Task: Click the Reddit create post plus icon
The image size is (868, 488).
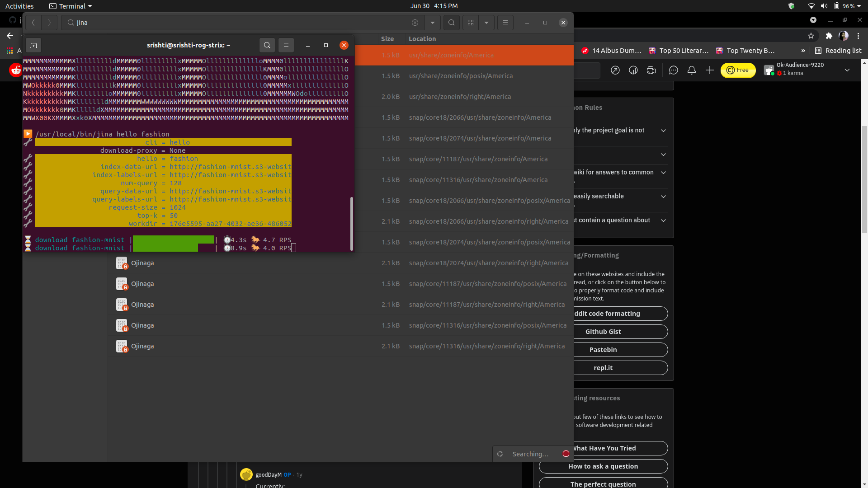Action: click(x=710, y=70)
